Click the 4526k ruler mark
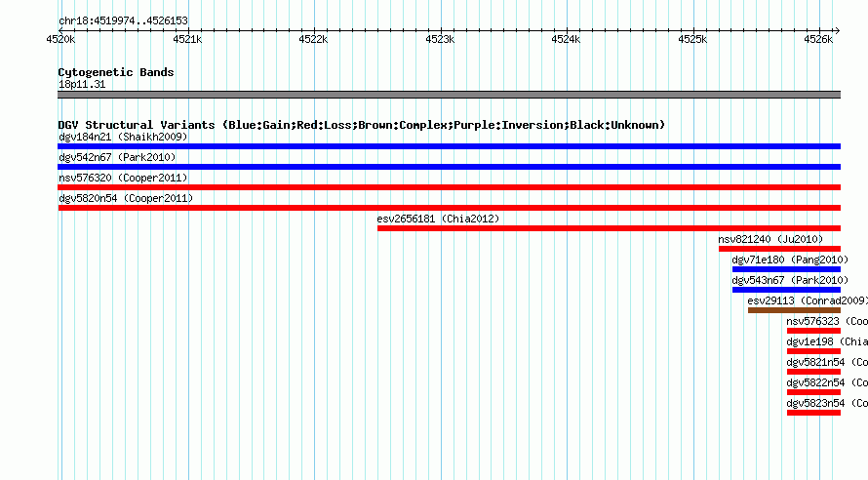 click(x=818, y=39)
